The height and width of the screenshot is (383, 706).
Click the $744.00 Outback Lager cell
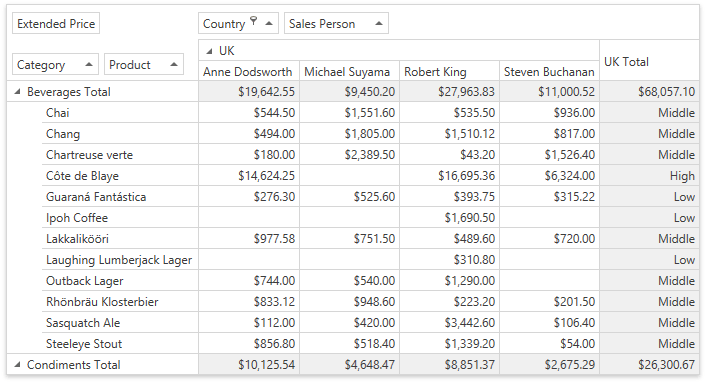click(x=249, y=281)
